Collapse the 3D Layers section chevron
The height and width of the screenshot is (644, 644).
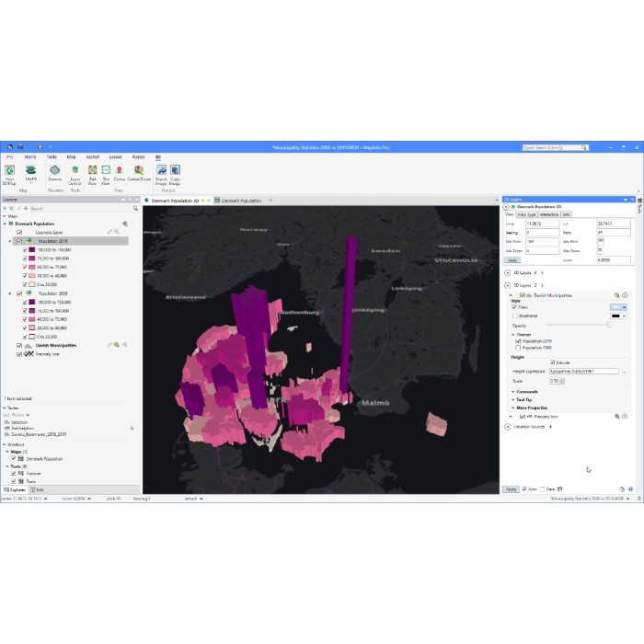tap(507, 272)
